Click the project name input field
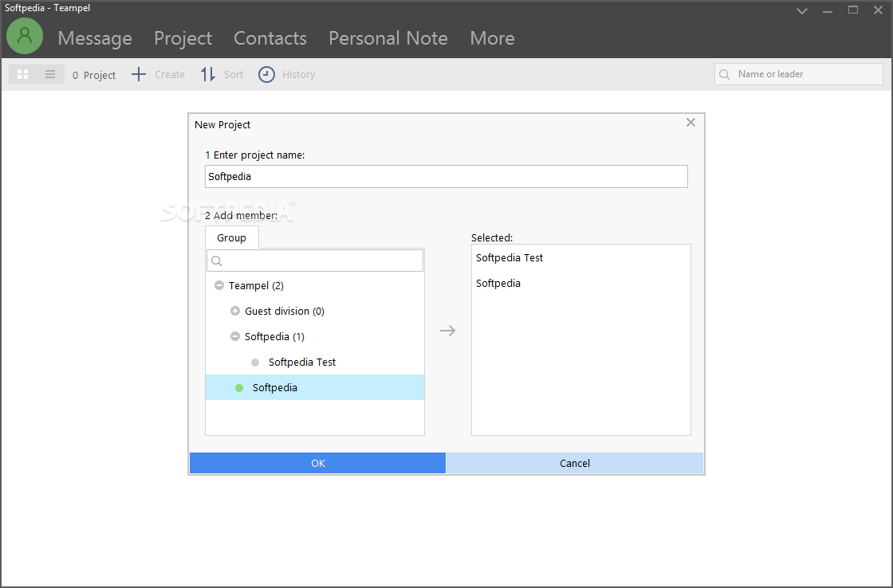The image size is (893, 588). pyautogui.click(x=447, y=176)
